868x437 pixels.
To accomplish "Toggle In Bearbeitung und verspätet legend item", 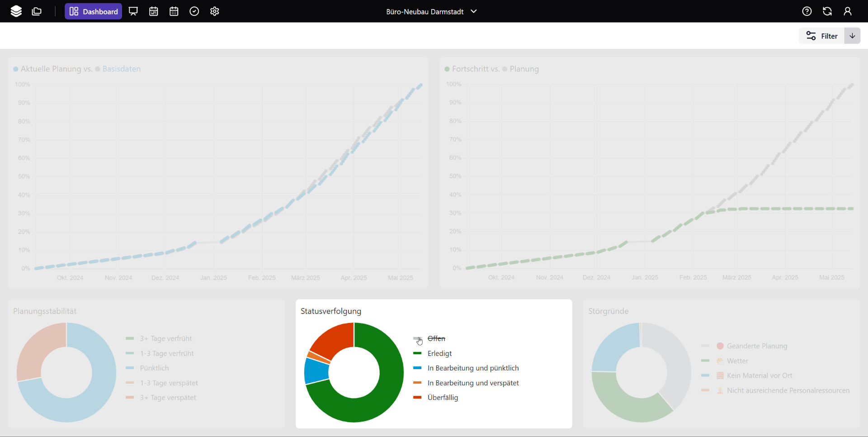I will pyautogui.click(x=473, y=383).
